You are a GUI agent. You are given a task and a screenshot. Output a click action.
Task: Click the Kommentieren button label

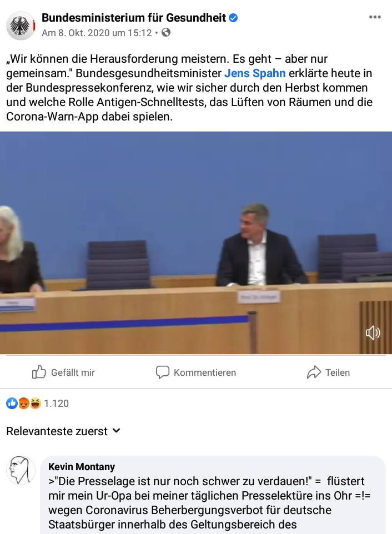205,372
